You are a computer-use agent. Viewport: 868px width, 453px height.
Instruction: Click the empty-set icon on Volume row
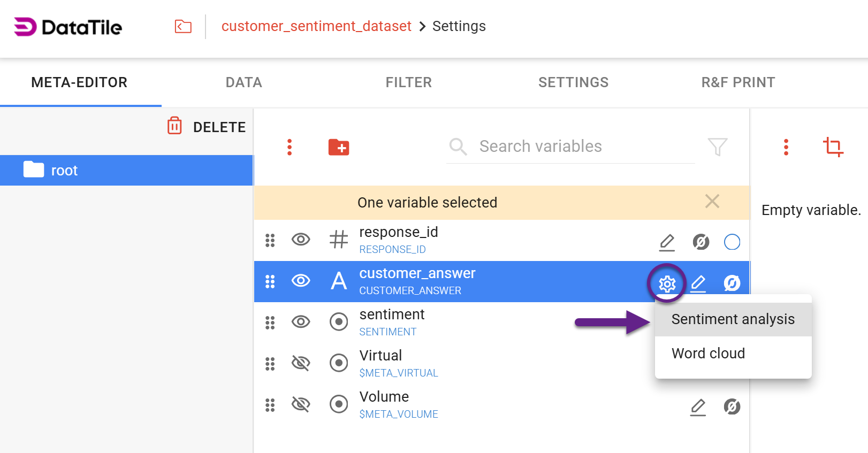(732, 407)
